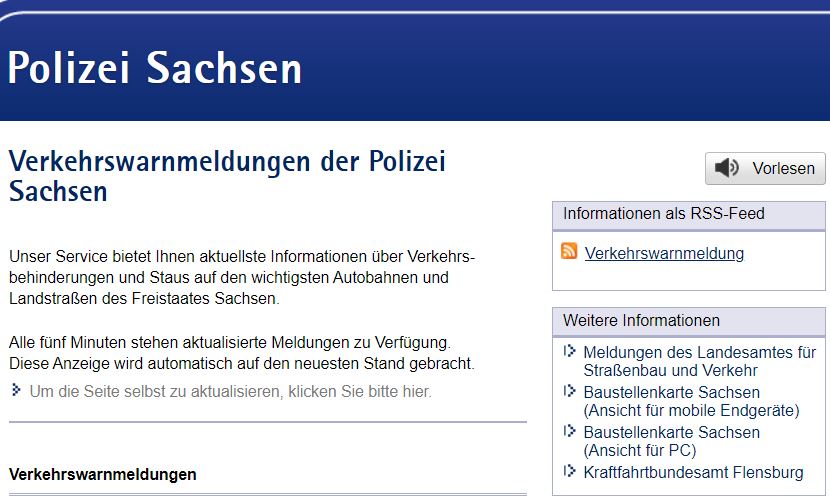Open Kraftfahrtbundesamt Flensburg link
This screenshot has width=830, height=500.
pos(693,472)
